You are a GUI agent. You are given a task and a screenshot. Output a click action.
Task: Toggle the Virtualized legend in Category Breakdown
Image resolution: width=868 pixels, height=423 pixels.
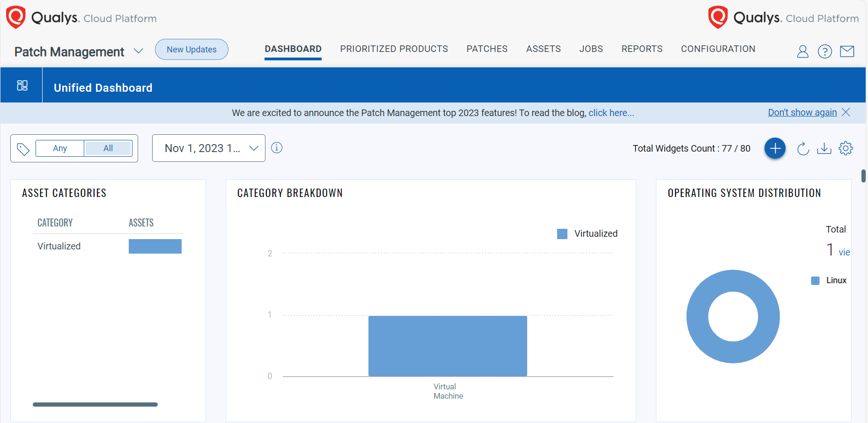[x=587, y=233]
